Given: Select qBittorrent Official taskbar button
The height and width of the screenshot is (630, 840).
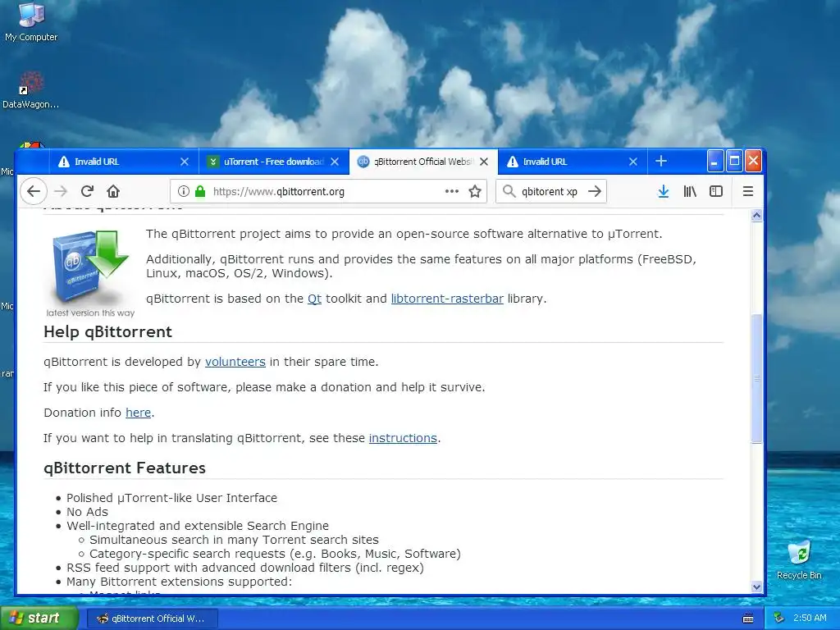Looking at the screenshot, I should click(x=153, y=619).
